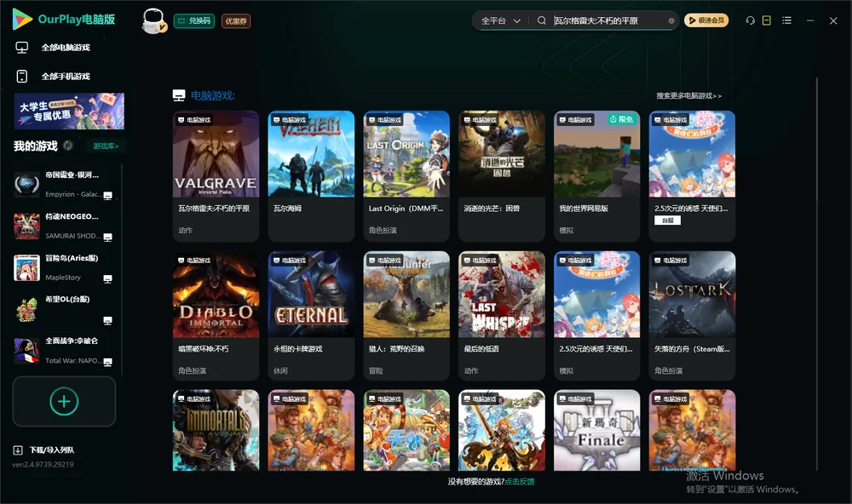Open the 下载/导入列队 download queue
The image size is (852, 504).
[44, 450]
